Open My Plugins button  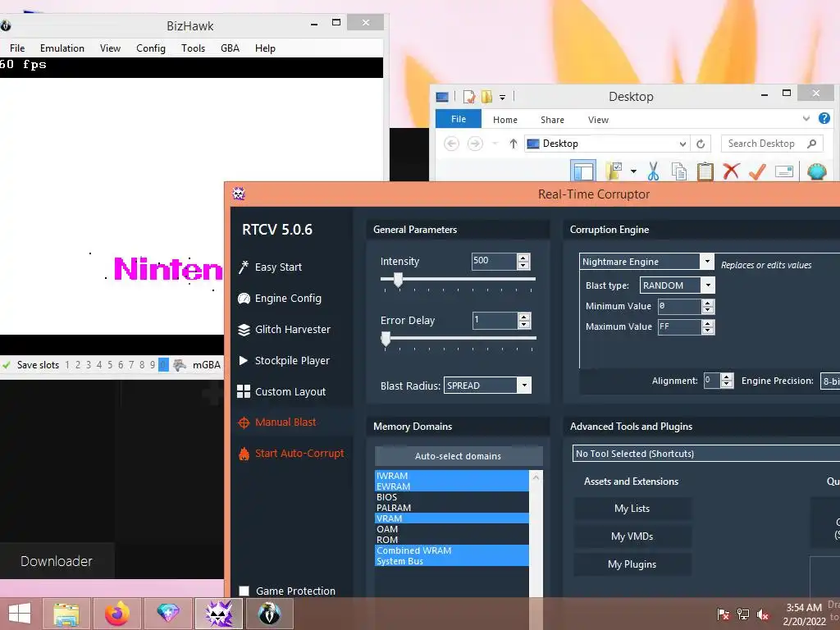[632, 564]
